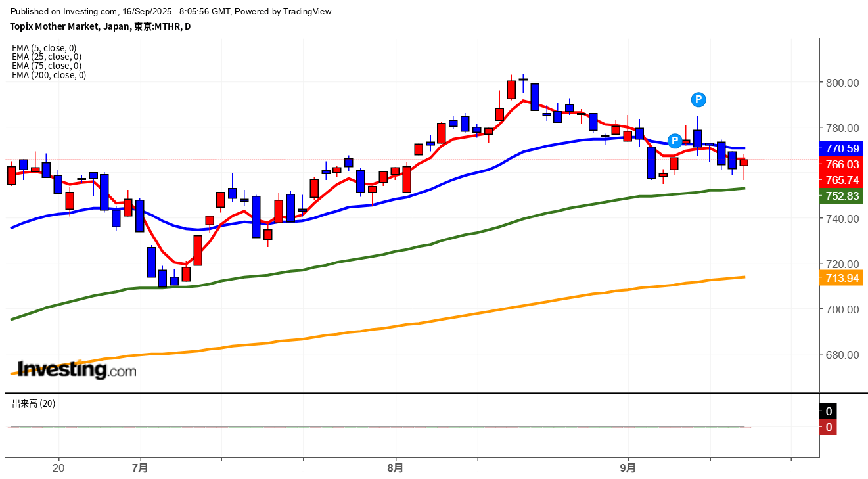Click the 700.00 price axis label

click(x=842, y=309)
